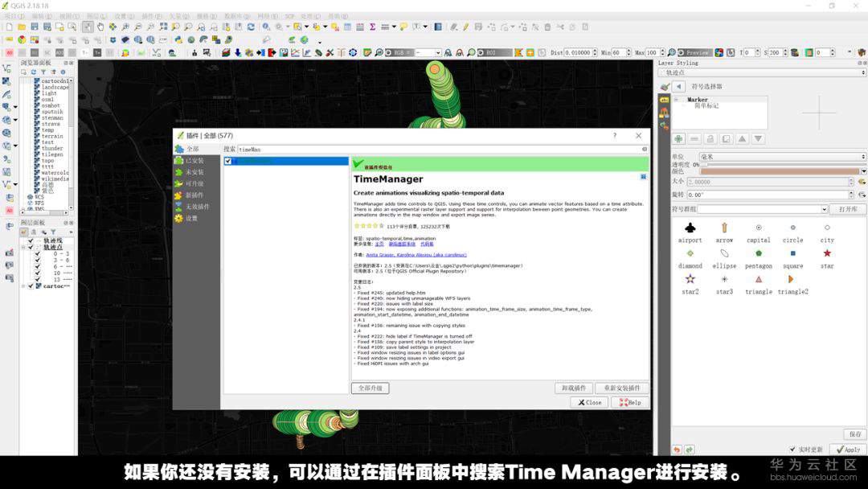
Task: Select the star marker symbol
Action: point(827,257)
